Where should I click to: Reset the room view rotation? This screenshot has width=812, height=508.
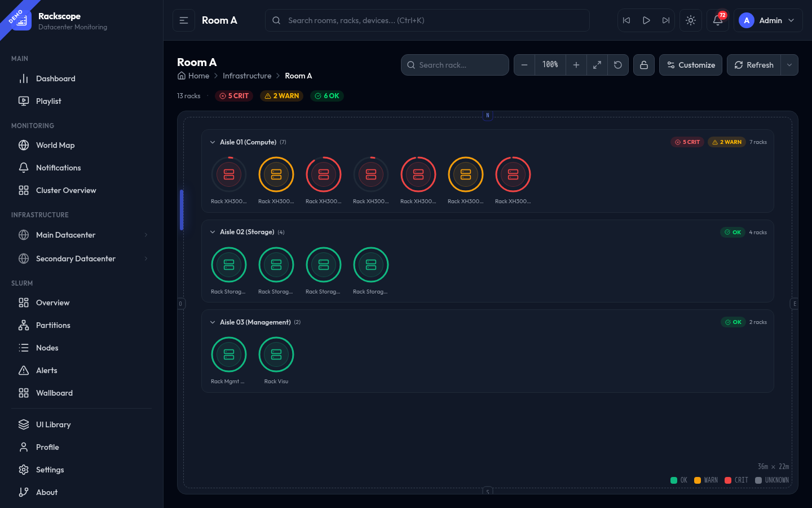(x=617, y=65)
